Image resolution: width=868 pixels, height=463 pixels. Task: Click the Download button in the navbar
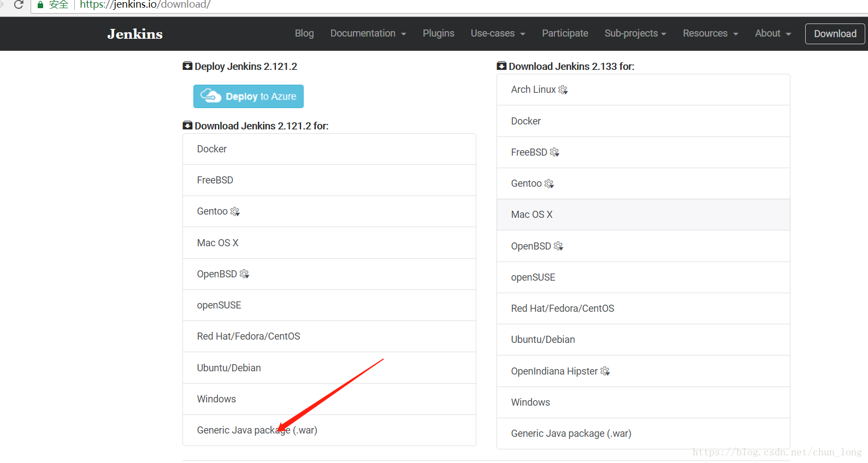tap(835, 34)
